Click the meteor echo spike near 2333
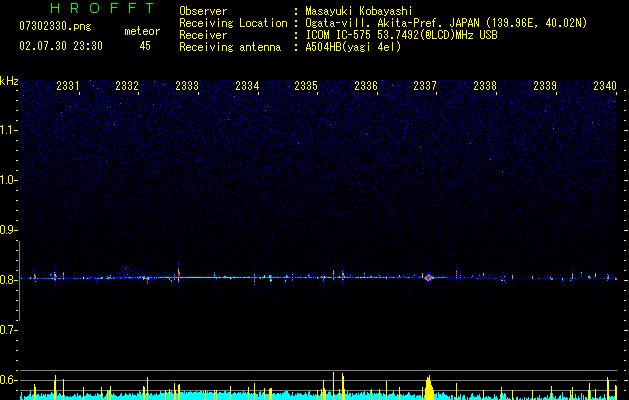 [x=179, y=274]
